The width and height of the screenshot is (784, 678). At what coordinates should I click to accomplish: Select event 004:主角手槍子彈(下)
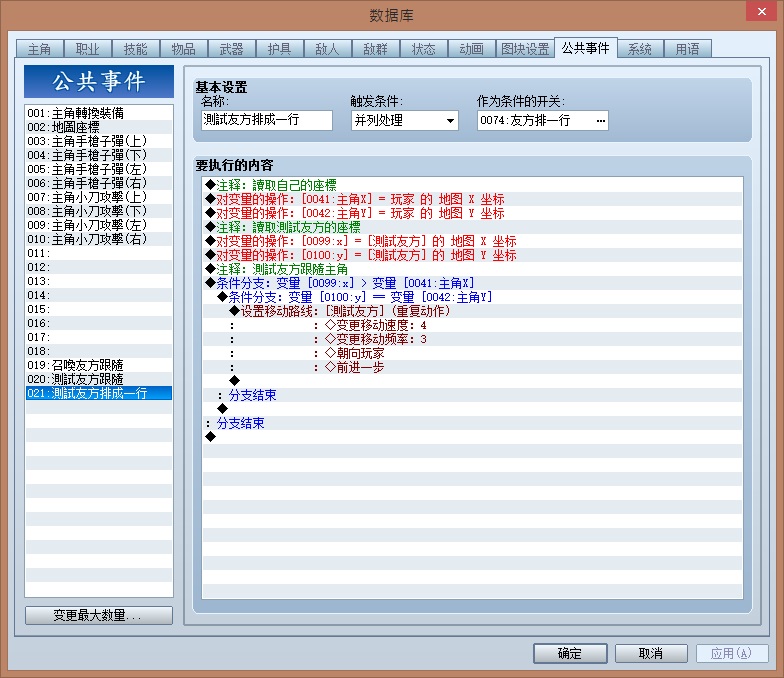[x=99, y=155]
